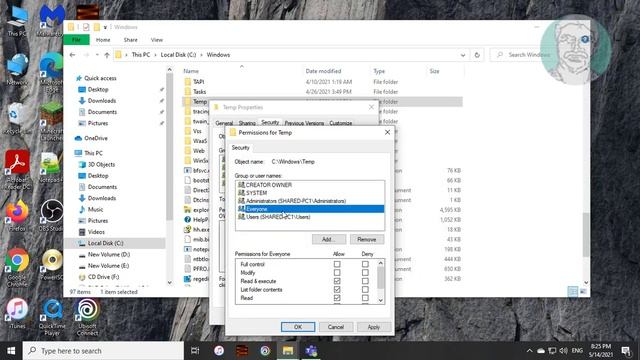Open File Explorer taskbar icon

point(288,351)
